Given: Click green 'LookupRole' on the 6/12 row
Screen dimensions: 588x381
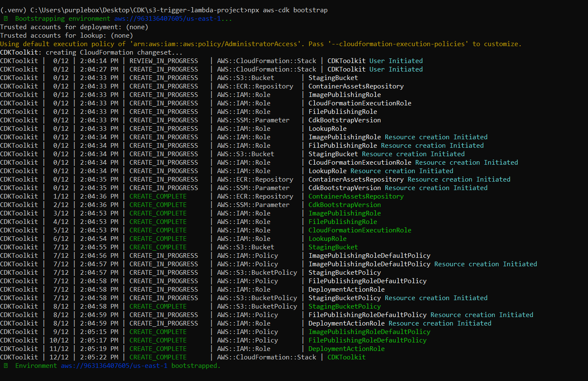Looking at the screenshot, I should point(328,239).
